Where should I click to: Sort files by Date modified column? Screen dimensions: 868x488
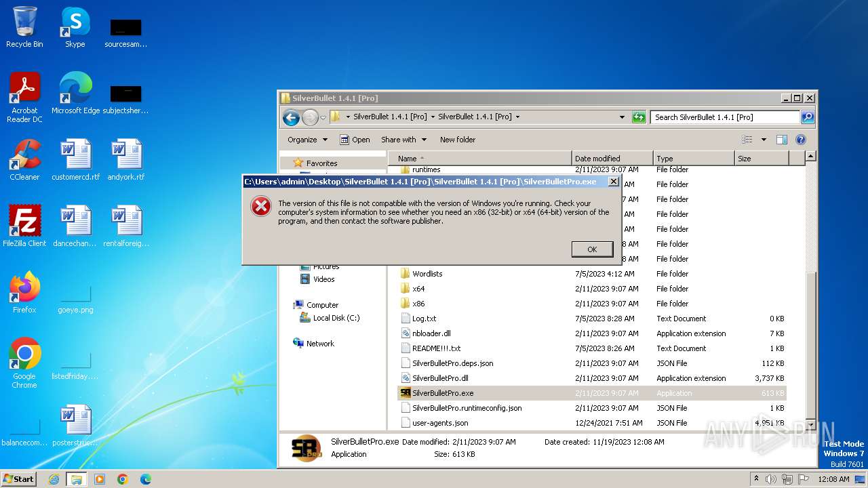coord(612,159)
